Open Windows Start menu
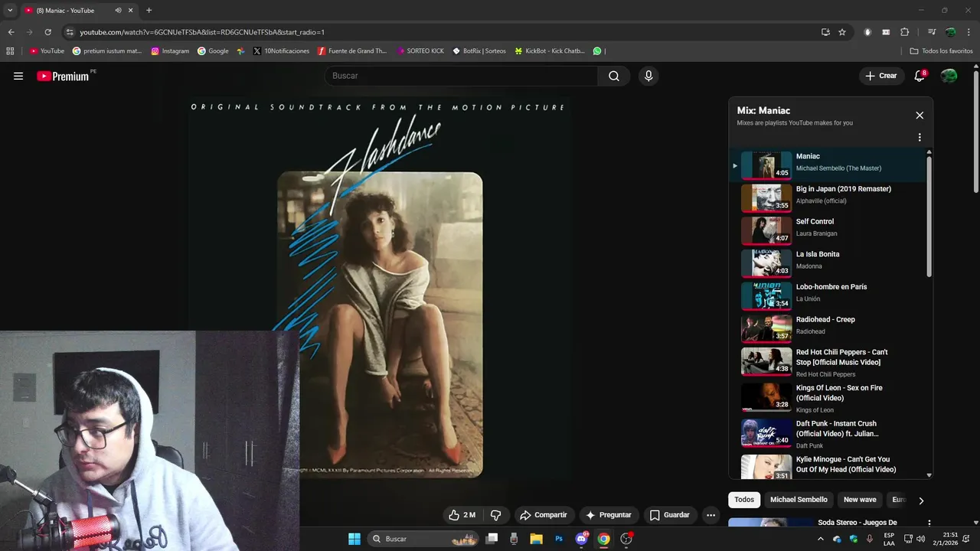Viewport: 980px width, 551px height. tap(354, 539)
